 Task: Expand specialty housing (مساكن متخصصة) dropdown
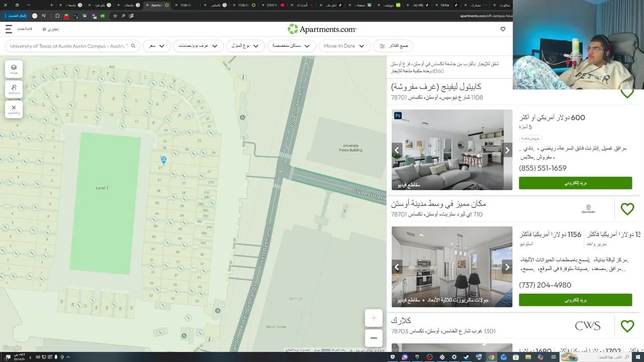click(291, 46)
